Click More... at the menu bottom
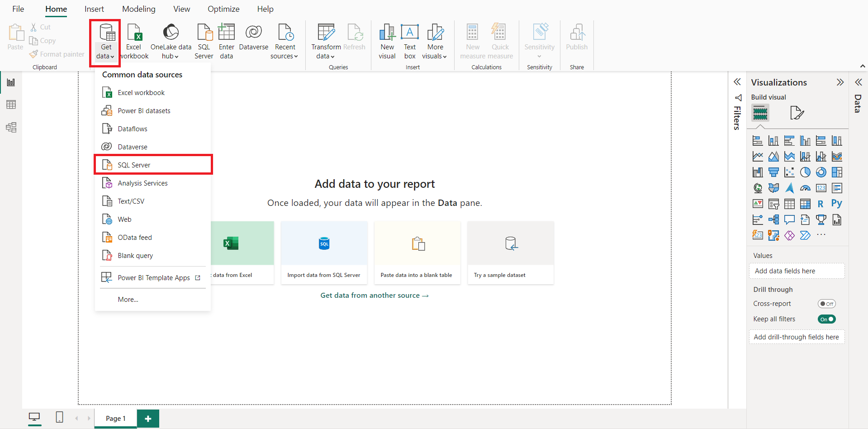 153,300
